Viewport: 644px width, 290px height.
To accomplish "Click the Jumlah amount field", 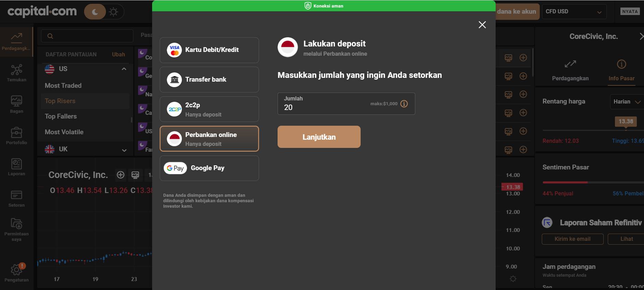I will click(346, 103).
